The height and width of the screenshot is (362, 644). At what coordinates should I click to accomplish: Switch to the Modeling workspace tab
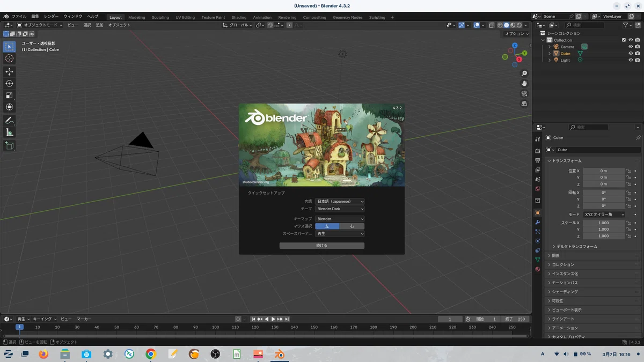137,17
